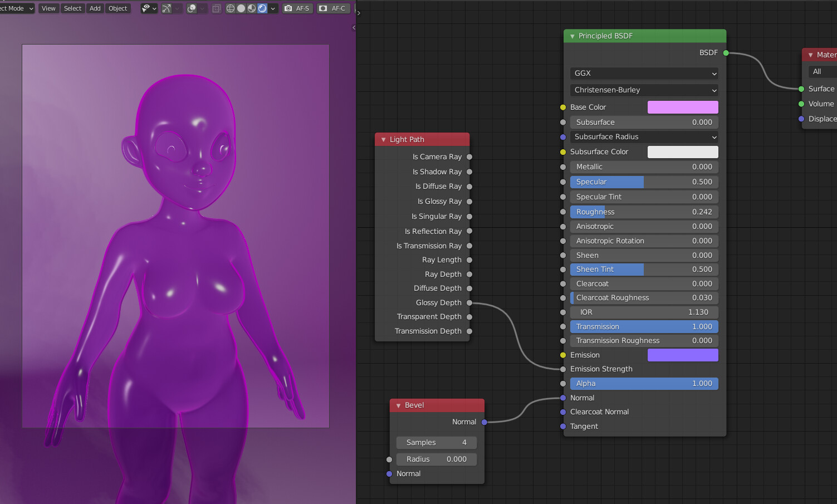Click the Is Camera Ray output socket
The width and height of the screenshot is (837, 504).
pyautogui.click(x=469, y=157)
